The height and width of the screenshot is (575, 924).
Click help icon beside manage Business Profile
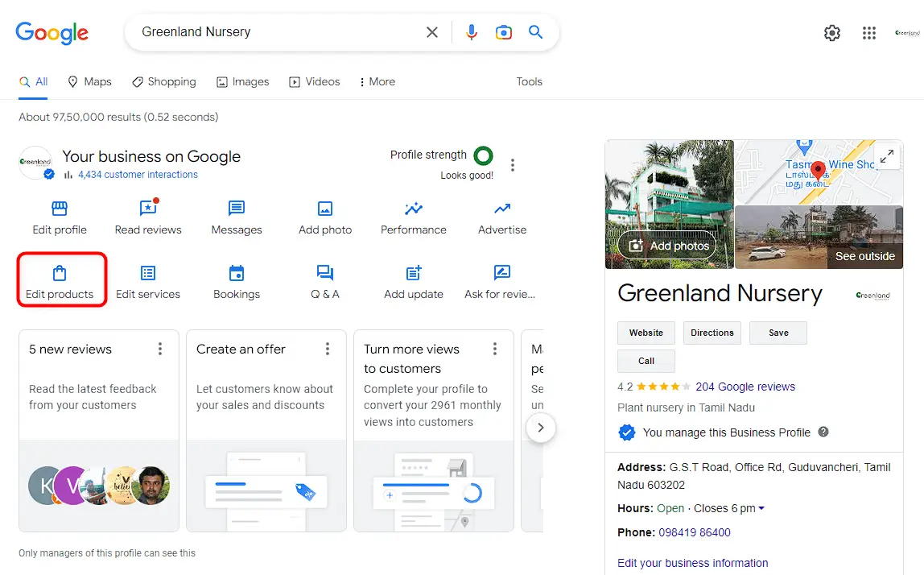[x=823, y=432]
